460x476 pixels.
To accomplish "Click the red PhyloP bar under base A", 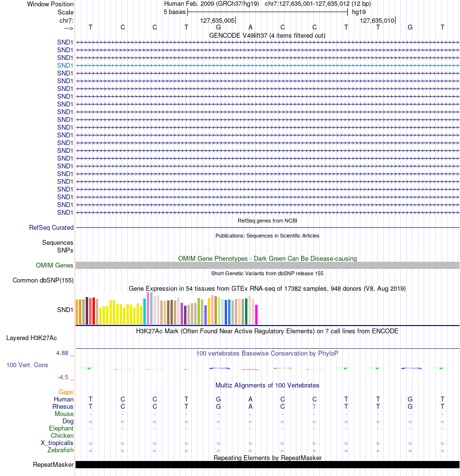I will 250,370.
